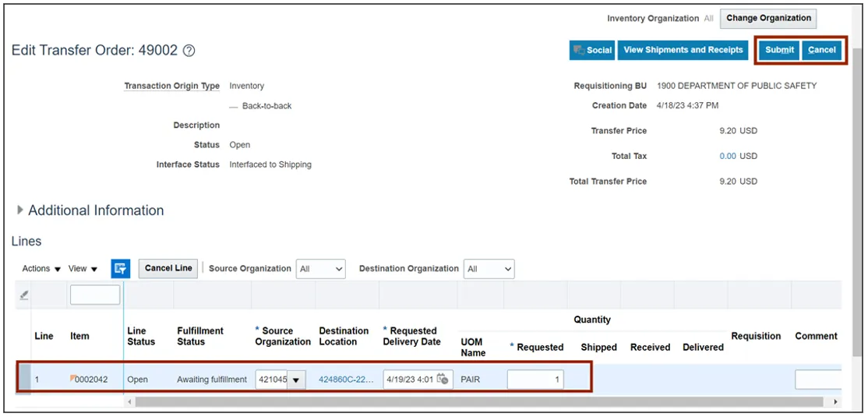Click the Cancel Line button

168,268
